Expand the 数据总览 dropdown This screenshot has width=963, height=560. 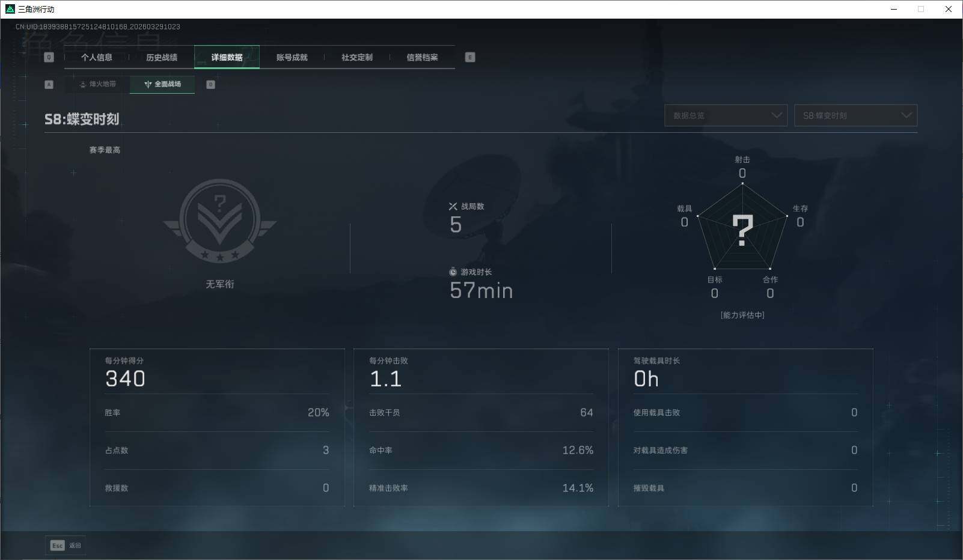pos(726,115)
